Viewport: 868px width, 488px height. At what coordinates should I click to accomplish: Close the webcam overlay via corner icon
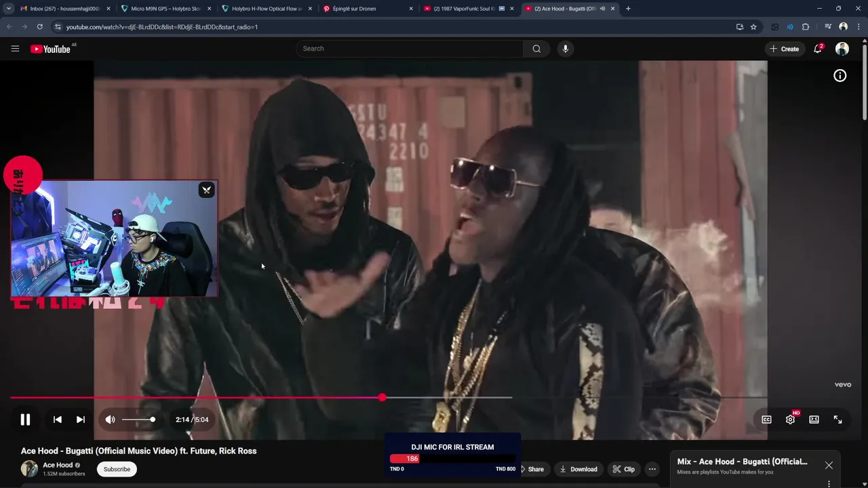tap(207, 190)
